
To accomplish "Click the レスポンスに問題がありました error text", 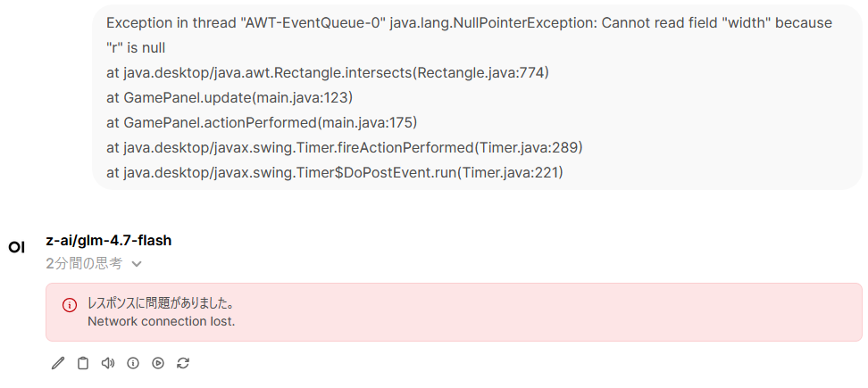I will 161,303.
